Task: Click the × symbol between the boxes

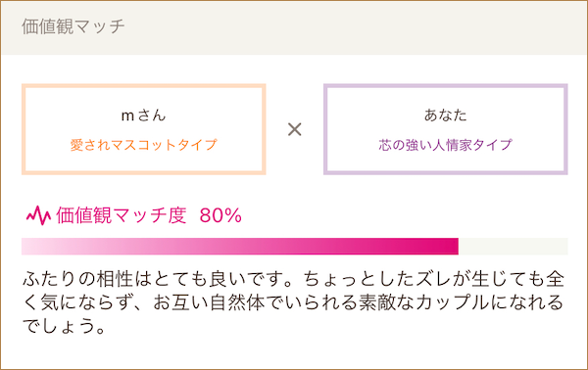Action: [x=295, y=129]
